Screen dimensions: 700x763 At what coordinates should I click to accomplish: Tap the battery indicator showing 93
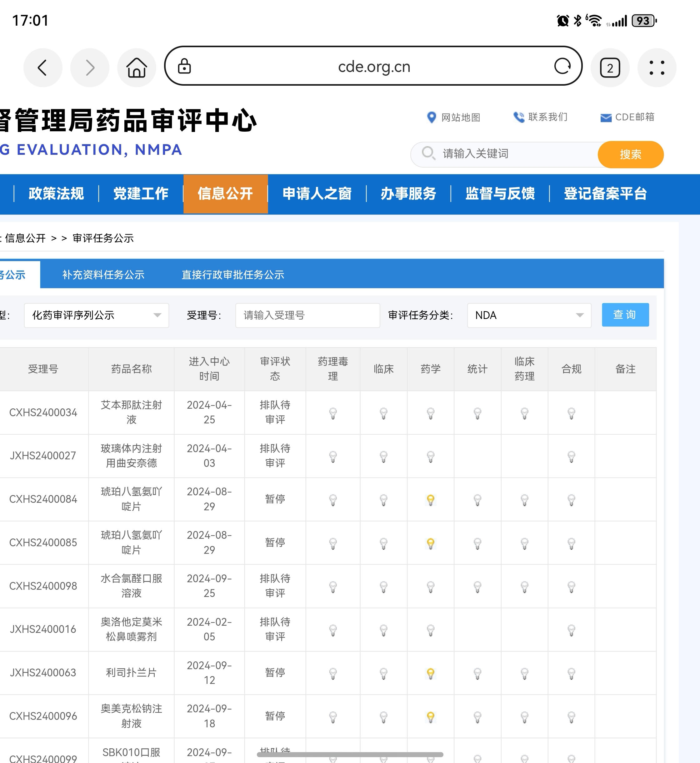point(644,20)
